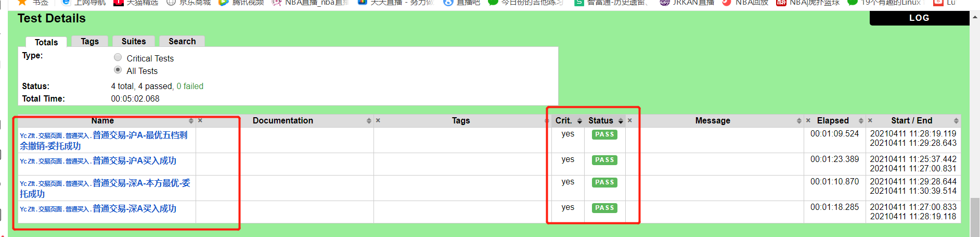Sort the table by Name column arrows

coord(191,121)
